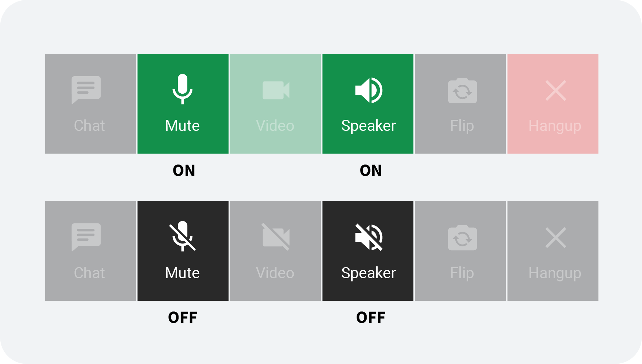
Task: Toggle the green Mute label in ON state
Action: 182,126
